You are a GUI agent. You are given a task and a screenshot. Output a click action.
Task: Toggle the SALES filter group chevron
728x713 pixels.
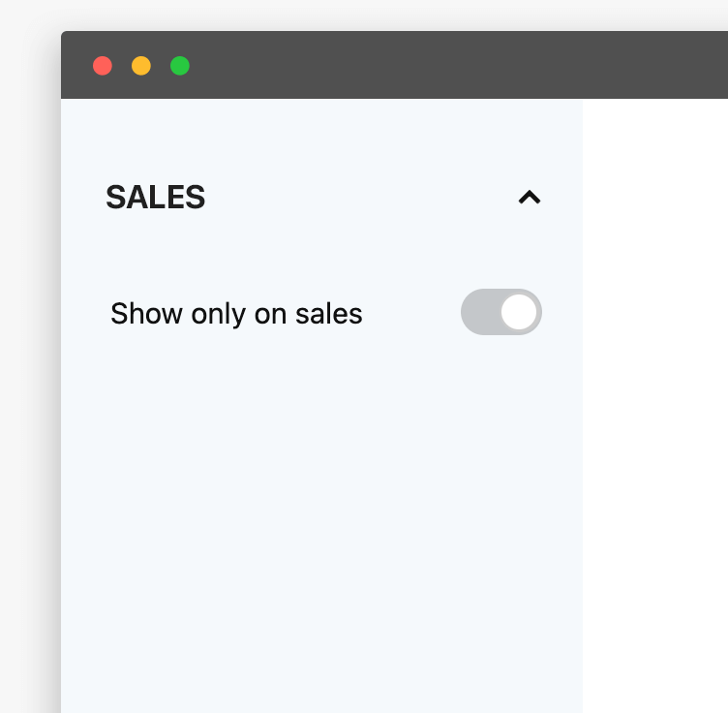click(x=529, y=198)
